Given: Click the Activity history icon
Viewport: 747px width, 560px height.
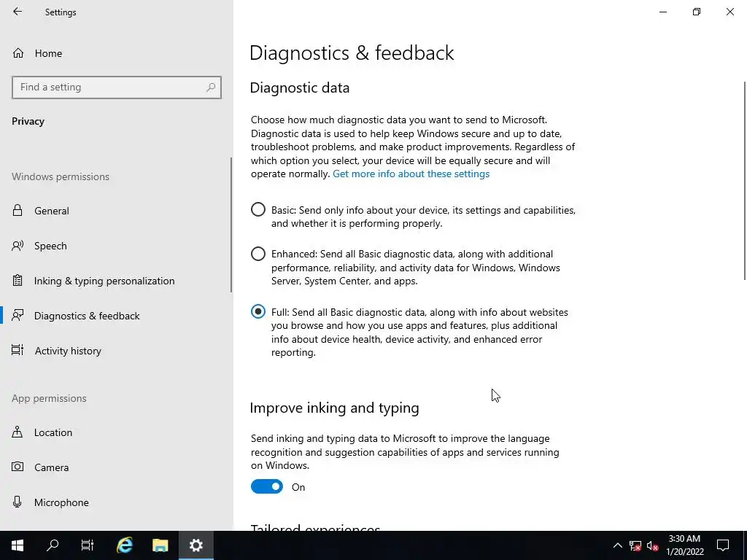Looking at the screenshot, I should coord(18,350).
